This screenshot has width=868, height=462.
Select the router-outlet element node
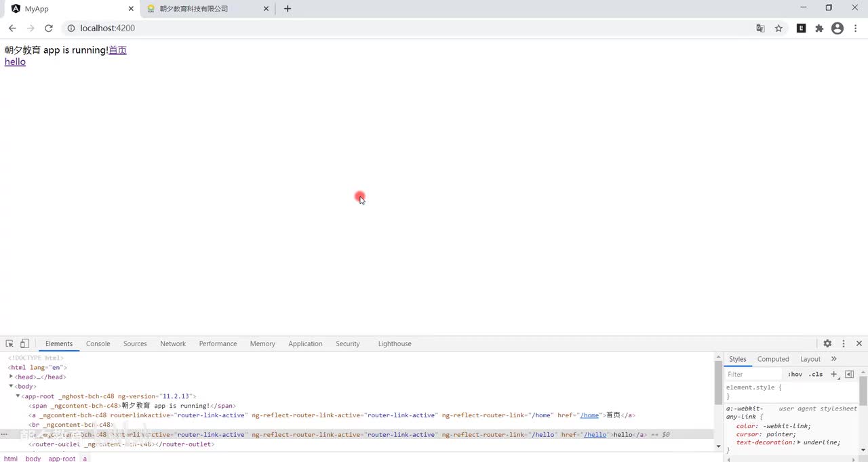coord(121,444)
